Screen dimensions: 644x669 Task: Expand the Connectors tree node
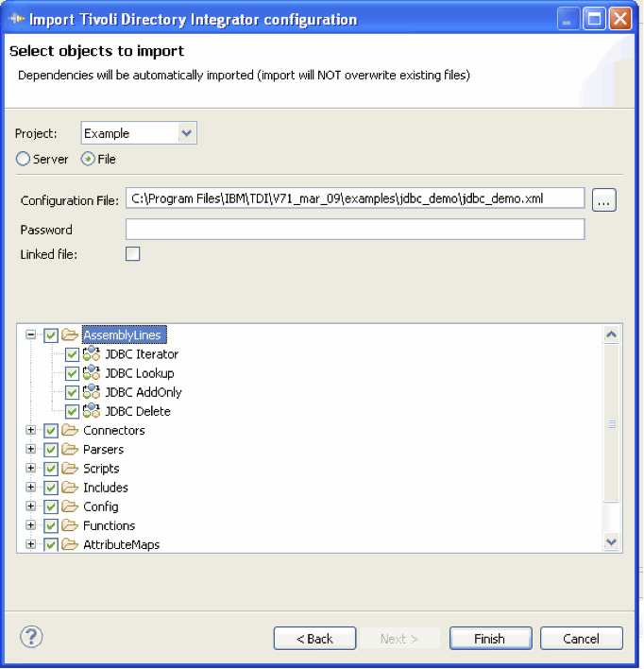tap(30, 430)
